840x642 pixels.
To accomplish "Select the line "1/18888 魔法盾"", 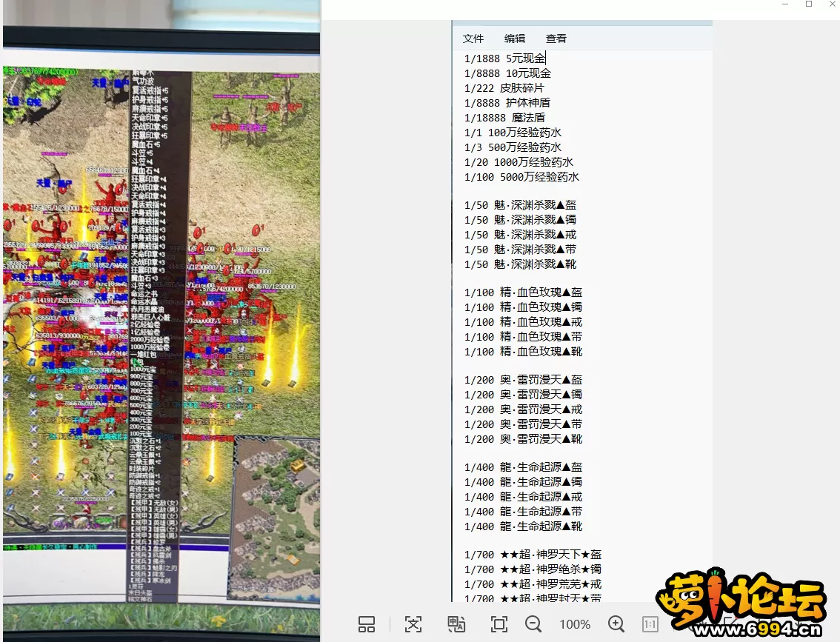I will click(x=504, y=118).
